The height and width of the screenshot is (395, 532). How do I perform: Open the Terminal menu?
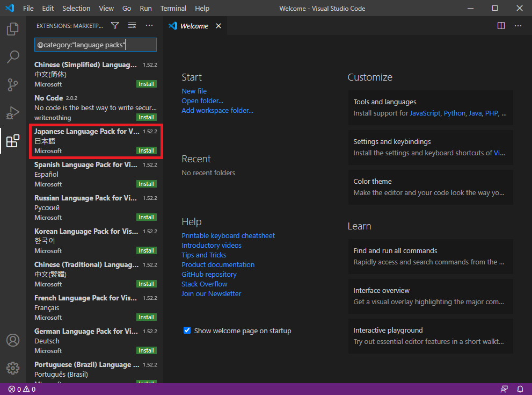click(173, 8)
